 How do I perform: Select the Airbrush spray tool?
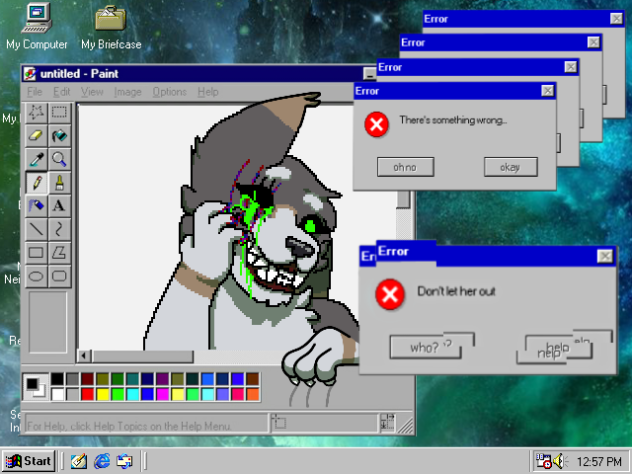36,206
